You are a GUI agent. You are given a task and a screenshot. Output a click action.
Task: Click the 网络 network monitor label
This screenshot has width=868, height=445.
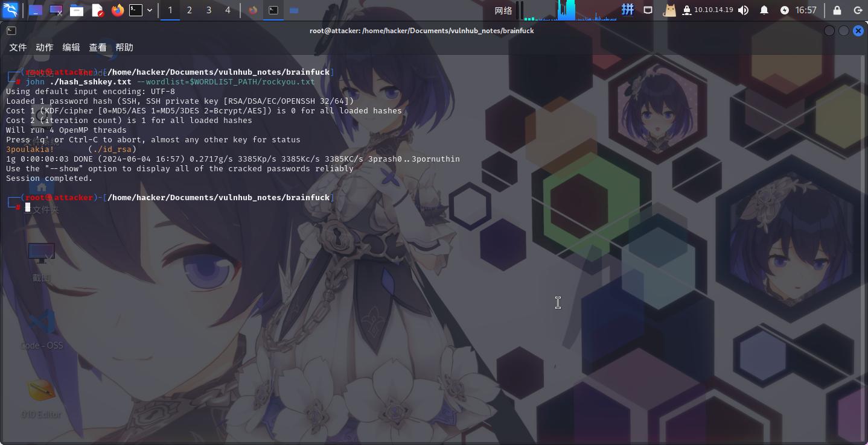[x=503, y=10]
